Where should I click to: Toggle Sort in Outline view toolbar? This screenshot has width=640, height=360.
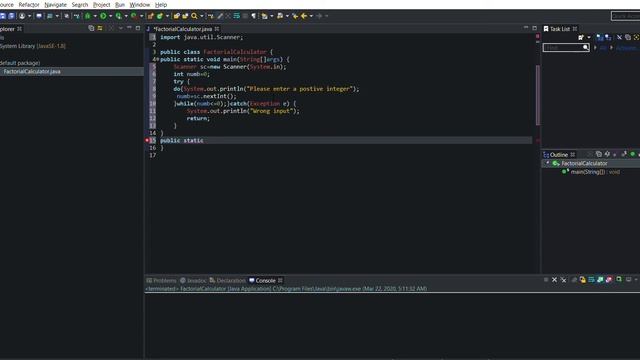click(607, 154)
